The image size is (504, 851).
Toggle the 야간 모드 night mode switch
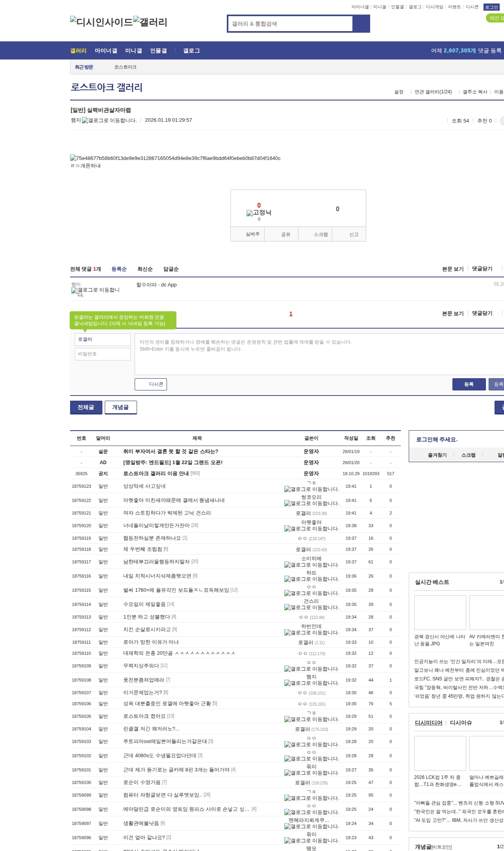pos(495,18)
